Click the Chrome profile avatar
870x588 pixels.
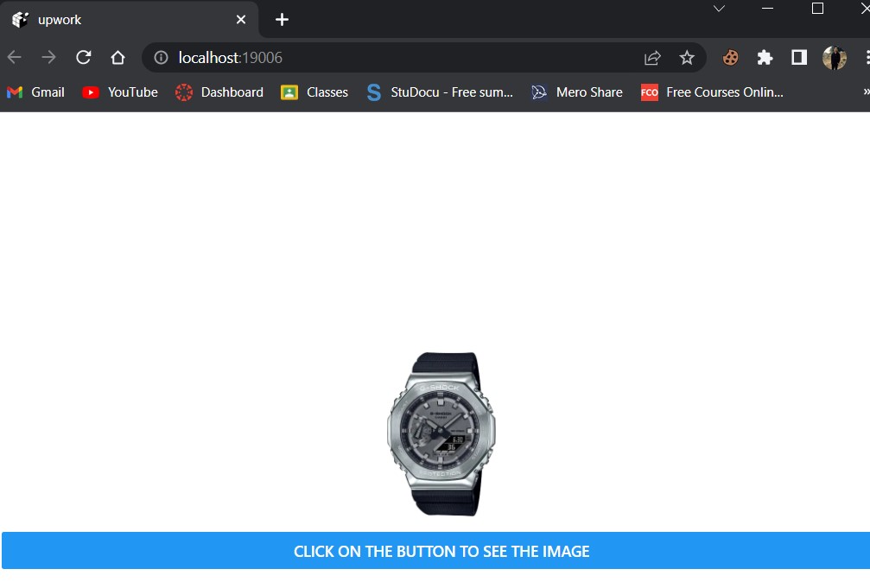(834, 57)
